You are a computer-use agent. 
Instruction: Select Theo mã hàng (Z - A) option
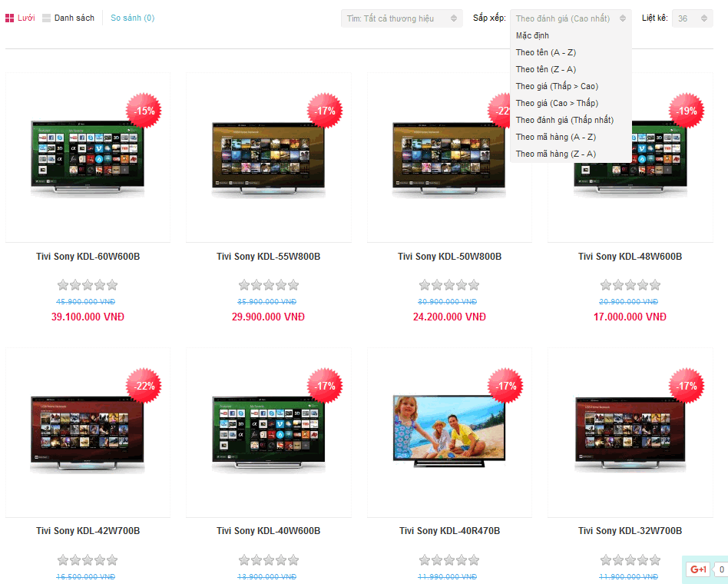[x=556, y=154]
